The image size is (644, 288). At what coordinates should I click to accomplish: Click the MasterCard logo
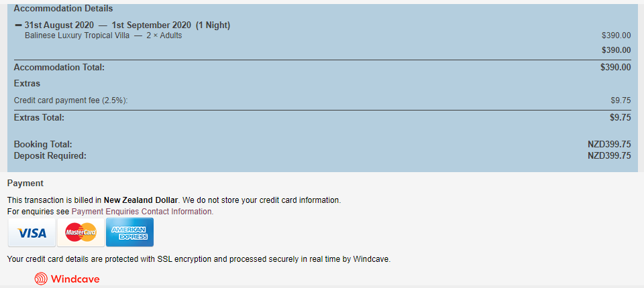click(81, 232)
